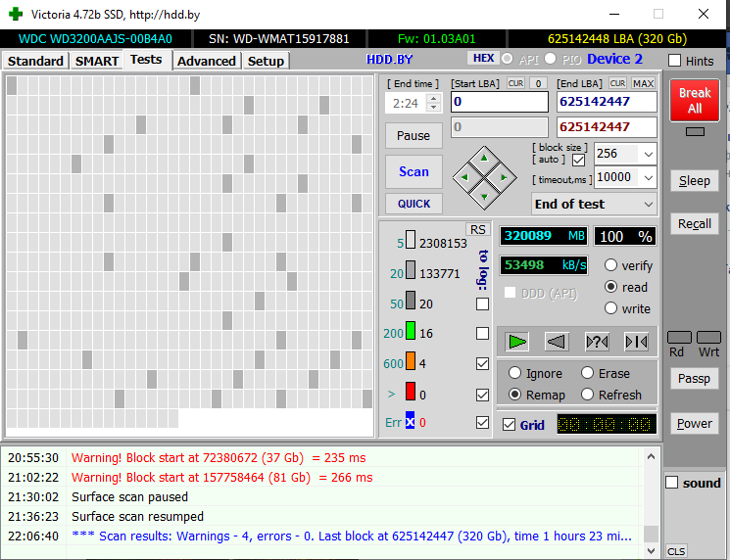Uncheck the Err to-log checkbox
The height and width of the screenshot is (560, 730).
(482, 422)
